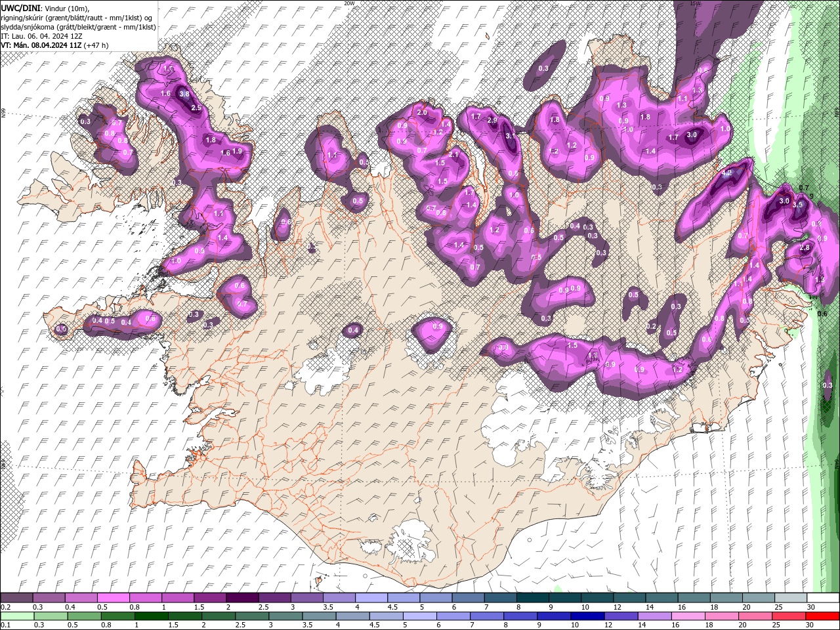Select the pale green 0.1 swatch in the lower legend
This screenshot has height=630, width=840.
click(x=17, y=616)
